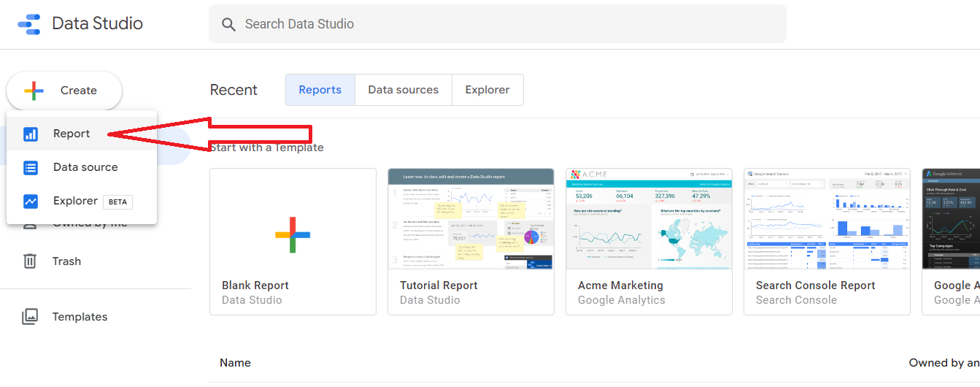Open the Tutorial Report template

coord(471,241)
